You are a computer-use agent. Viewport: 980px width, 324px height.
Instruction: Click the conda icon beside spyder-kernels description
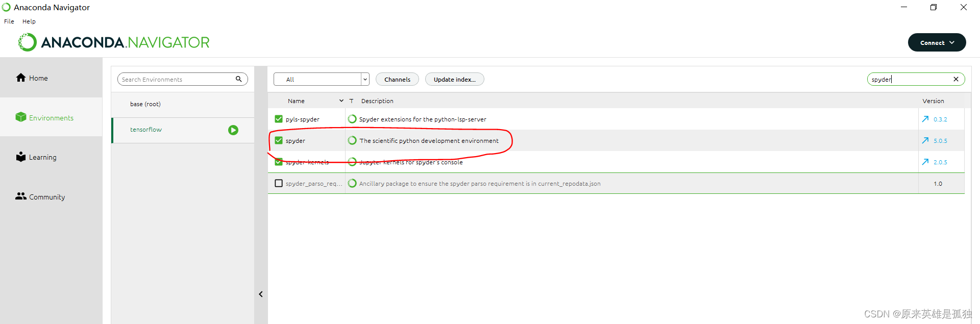coord(352,162)
